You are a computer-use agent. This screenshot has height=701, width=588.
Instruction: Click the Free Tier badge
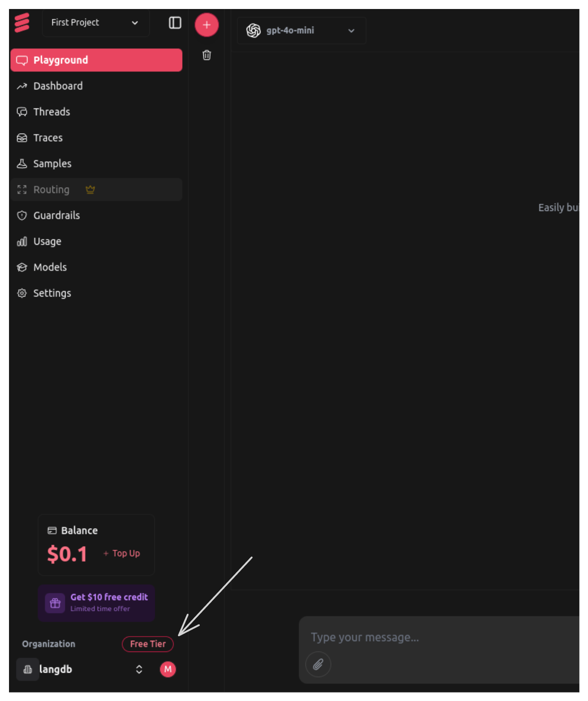[148, 644]
